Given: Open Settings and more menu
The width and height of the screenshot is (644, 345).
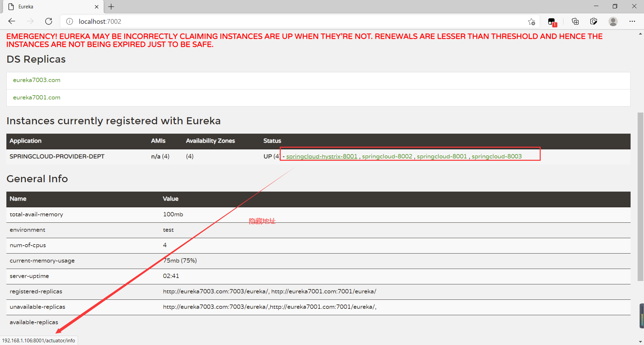Looking at the screenshot, I should click(x=632, y=21).
